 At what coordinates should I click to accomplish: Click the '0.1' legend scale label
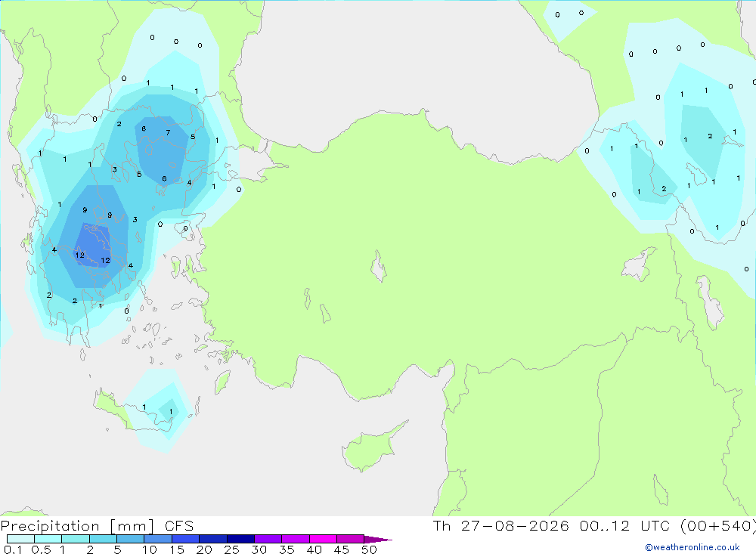13,549
